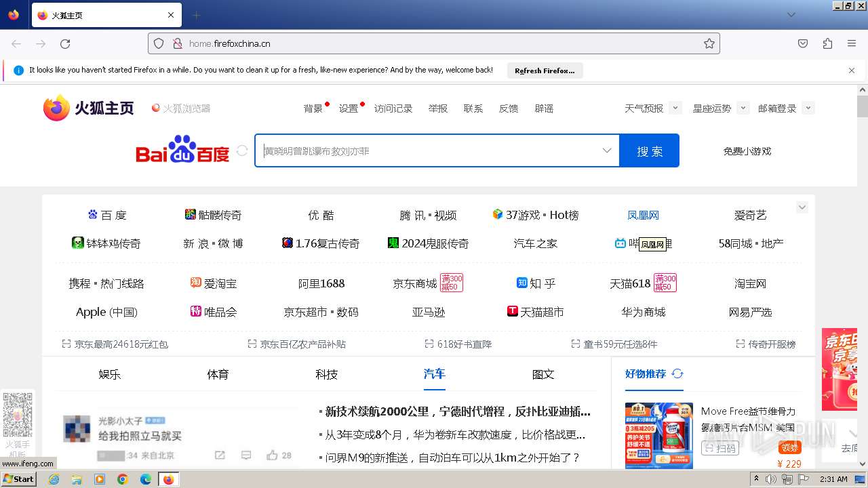Screen dimensions: 868x488
Task: Open File Explorer from taskbar
Action: [77, 479]
